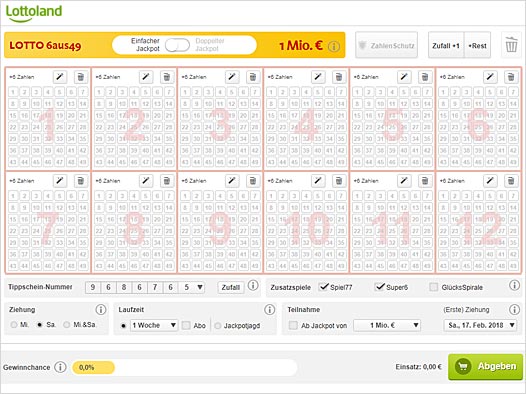Click the quick-pick wand in field 8

[x=146, y=181]
